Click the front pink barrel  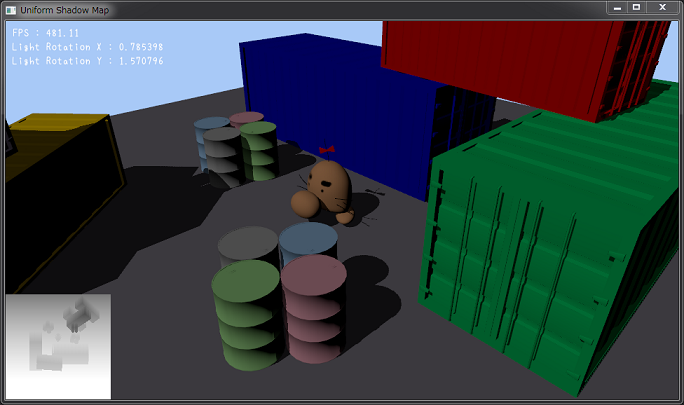(314, 305)
